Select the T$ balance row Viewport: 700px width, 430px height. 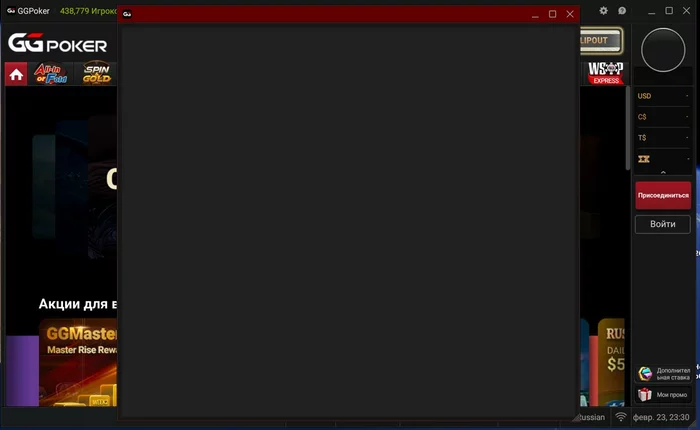click(x=663, y=138)
